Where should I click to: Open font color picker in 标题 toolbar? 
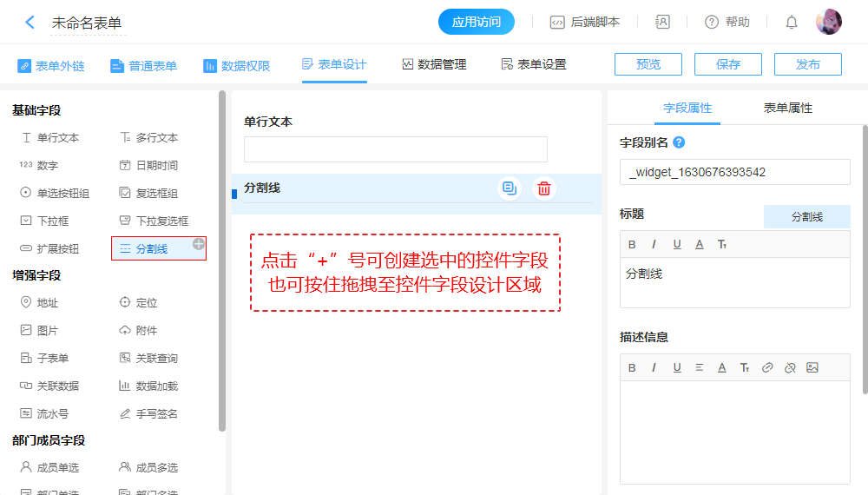699,244
